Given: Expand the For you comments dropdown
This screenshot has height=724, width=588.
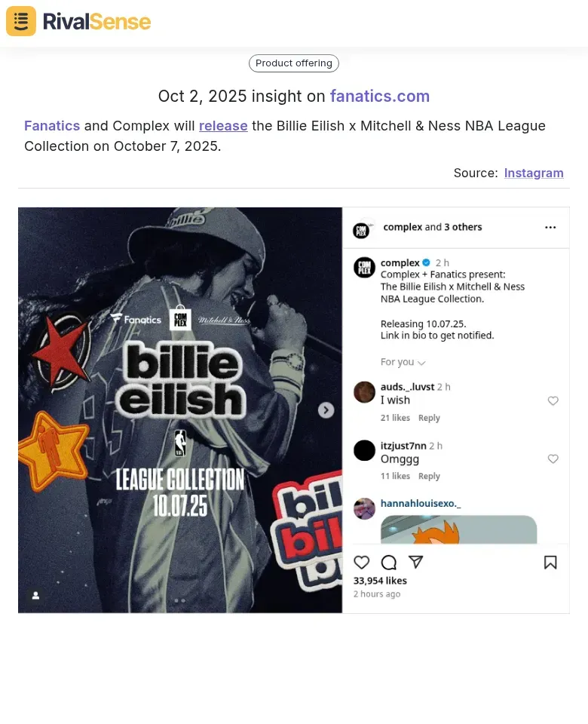Looking at the screenshot, I should coord(403,362).
